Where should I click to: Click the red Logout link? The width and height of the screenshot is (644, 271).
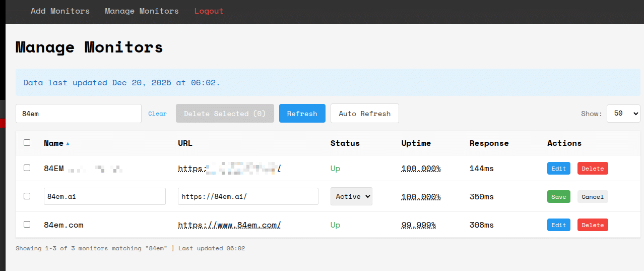(x=209, y=11)
